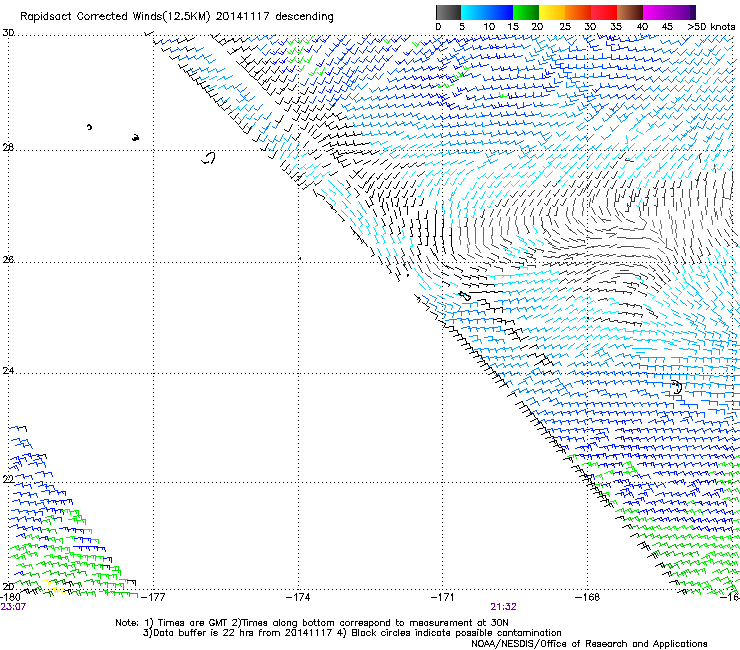Screen dimensions: 740x650
Task: Click the latitude label '24'
Action: [8, 371]
